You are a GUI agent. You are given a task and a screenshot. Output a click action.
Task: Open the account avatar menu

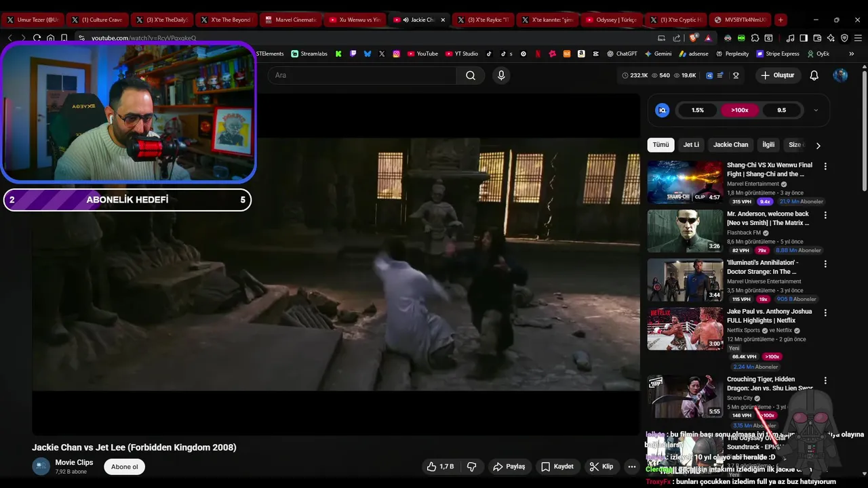click(840, 75)
